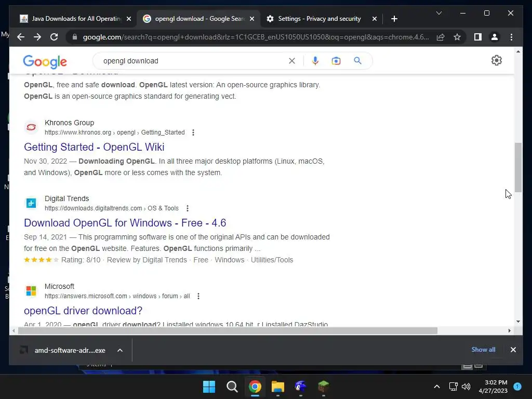The width and height of the screenshot is (532, 399).
Task: Open Chrome profile menu
Action: tap(495, 37)
